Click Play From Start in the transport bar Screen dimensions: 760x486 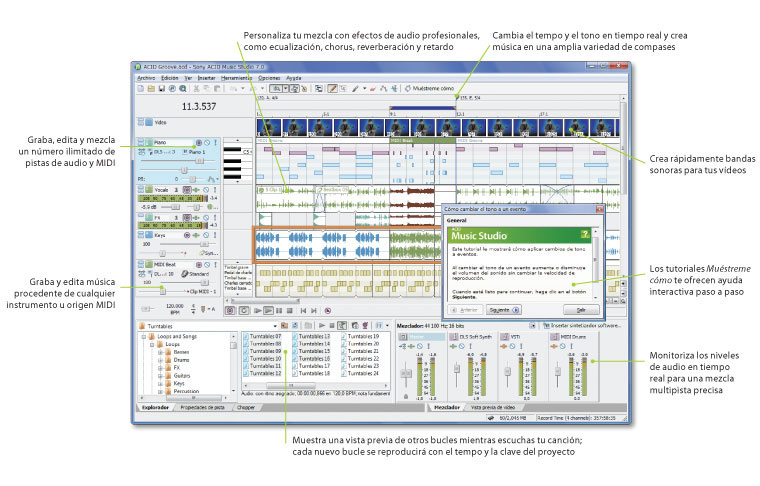click(x=258, y=311)
